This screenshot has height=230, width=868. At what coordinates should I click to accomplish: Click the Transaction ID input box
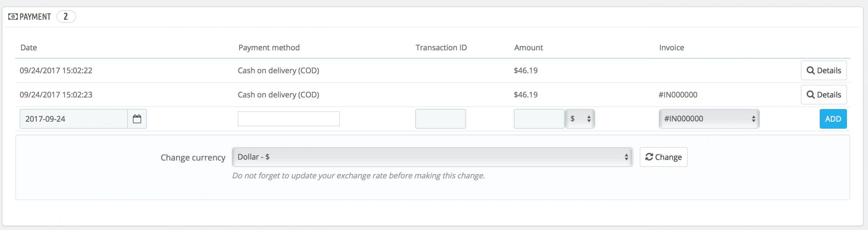[441, 119]
